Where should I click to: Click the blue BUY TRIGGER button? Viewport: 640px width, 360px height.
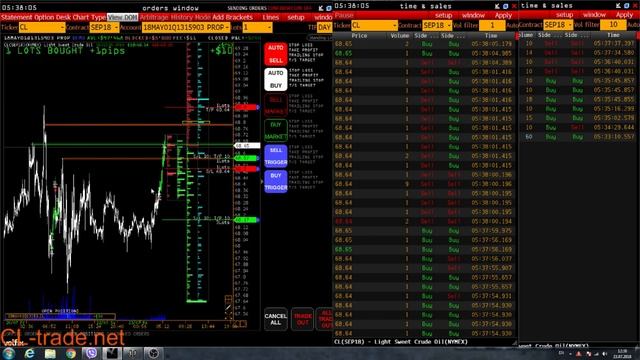(x=276, y=181)
